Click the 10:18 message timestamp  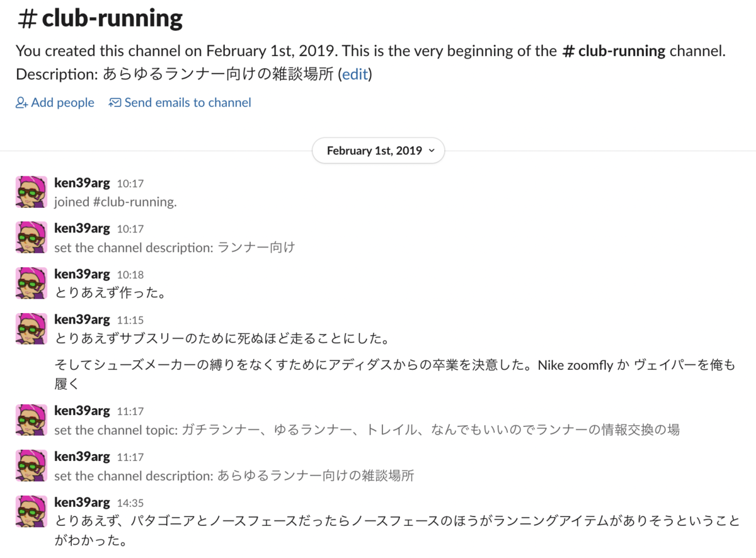(x=130, y=275)
